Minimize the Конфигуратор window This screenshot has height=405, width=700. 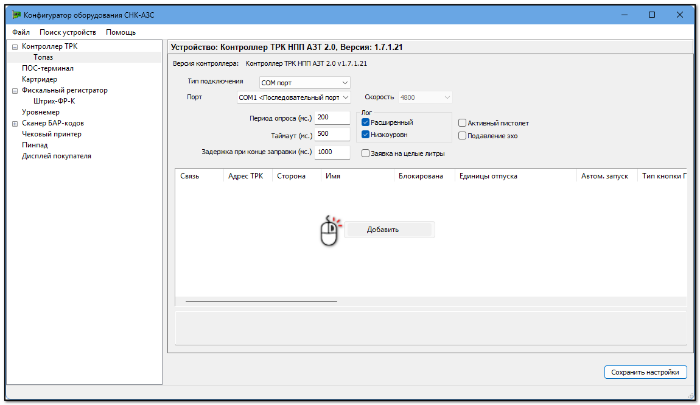click(x=624, y=15)
